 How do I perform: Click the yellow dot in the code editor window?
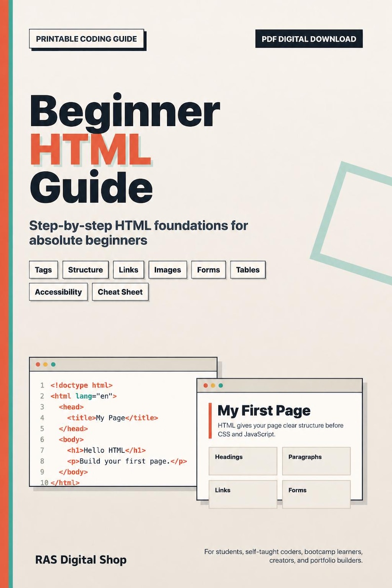click(45, 365)
